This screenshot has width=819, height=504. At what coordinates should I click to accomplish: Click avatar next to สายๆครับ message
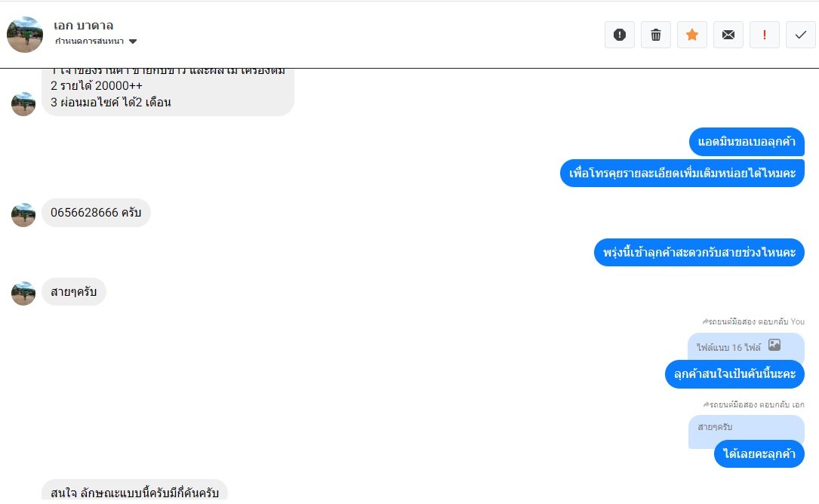(23, 293)
